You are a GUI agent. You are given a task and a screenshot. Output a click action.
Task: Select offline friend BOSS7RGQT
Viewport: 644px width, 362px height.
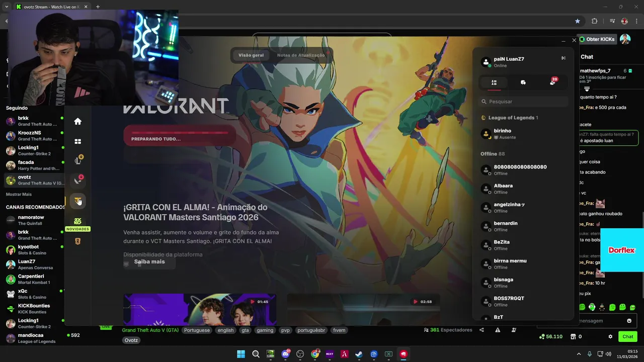pyautogui.click(x=523, y=301)
